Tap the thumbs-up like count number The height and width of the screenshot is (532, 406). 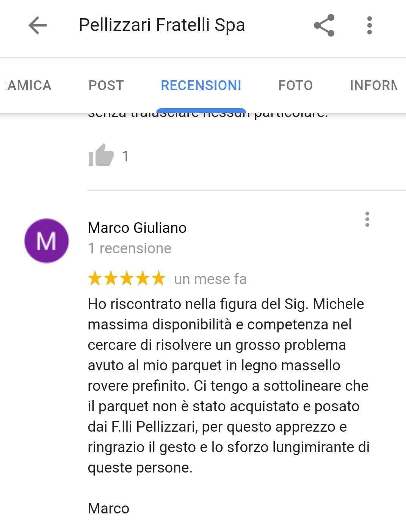click(125, 156)
